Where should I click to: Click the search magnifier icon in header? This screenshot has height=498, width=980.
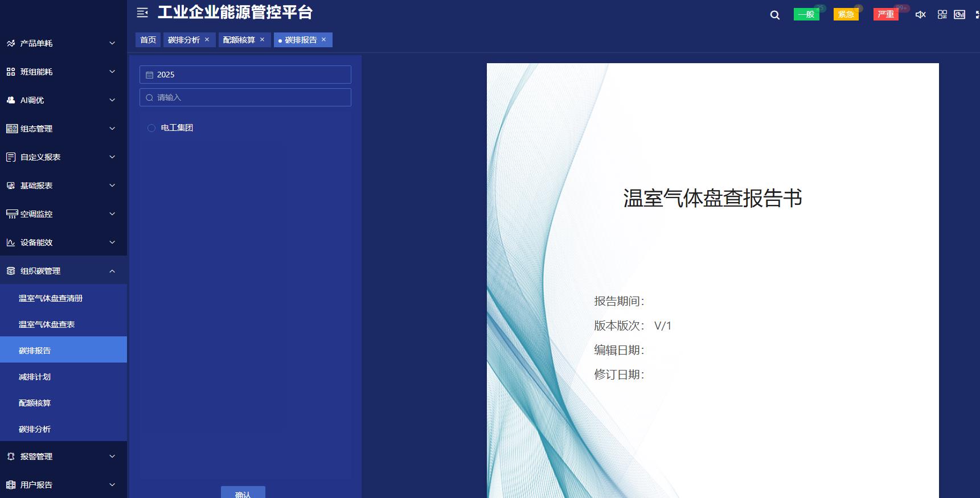pos(774,15)
